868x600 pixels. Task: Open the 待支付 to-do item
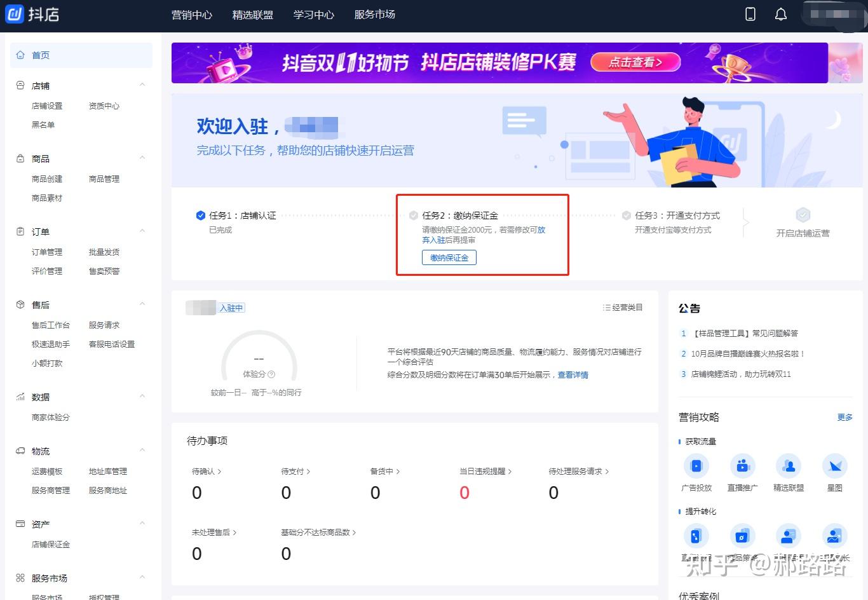[x=295, y=472]
